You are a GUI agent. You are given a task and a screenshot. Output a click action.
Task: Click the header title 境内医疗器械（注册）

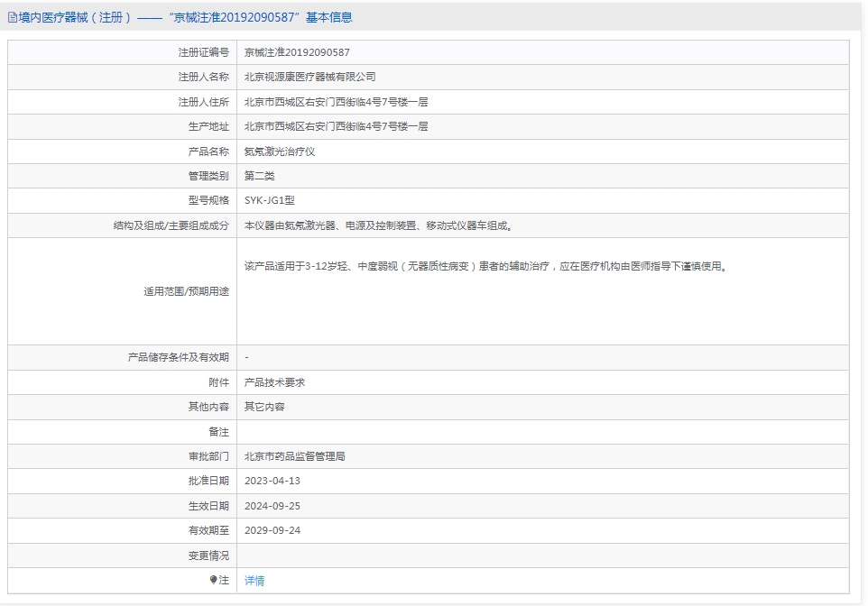point(75,18)
